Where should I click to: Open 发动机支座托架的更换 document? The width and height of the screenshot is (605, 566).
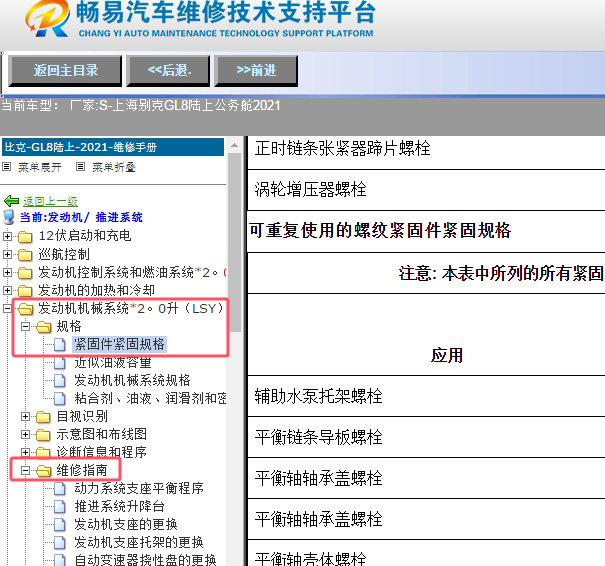coord(139,542)
